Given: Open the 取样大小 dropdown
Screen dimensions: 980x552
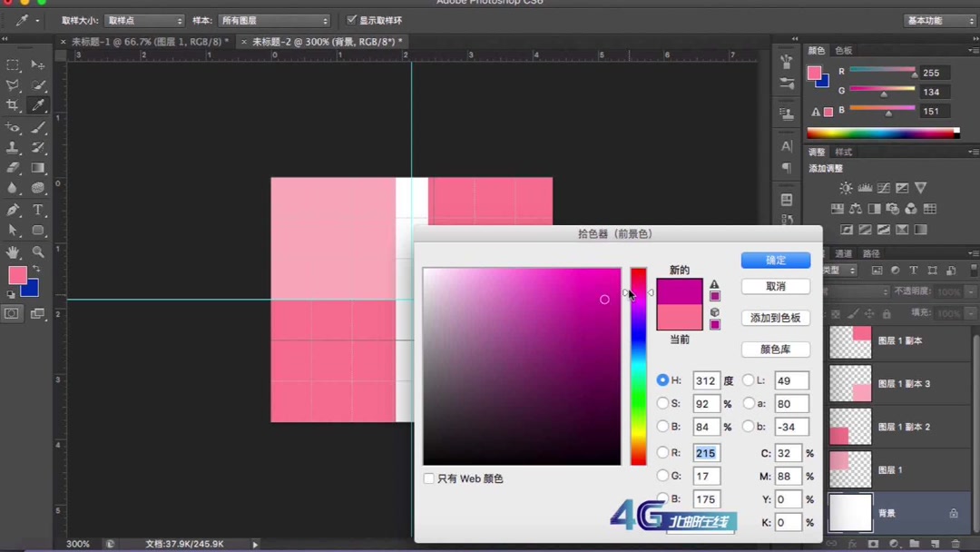Looking at the screenshot, I should coord(143,20).
